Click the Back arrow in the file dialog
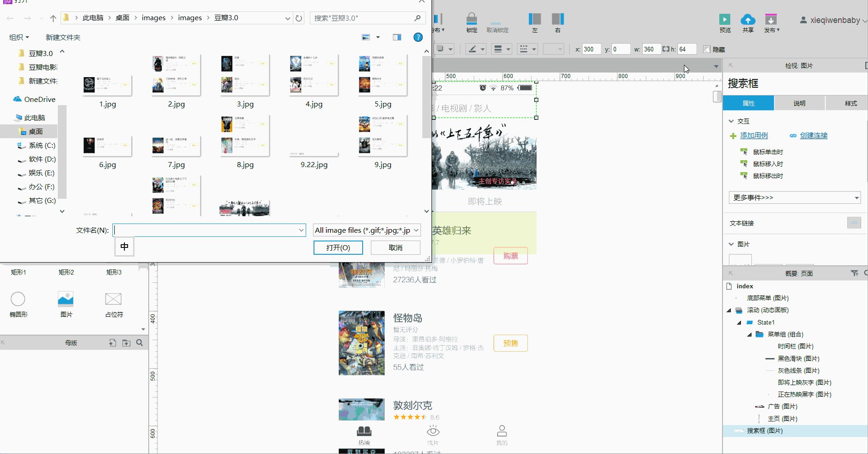This screenshot has width=868, height=454. tap(11, 18)
